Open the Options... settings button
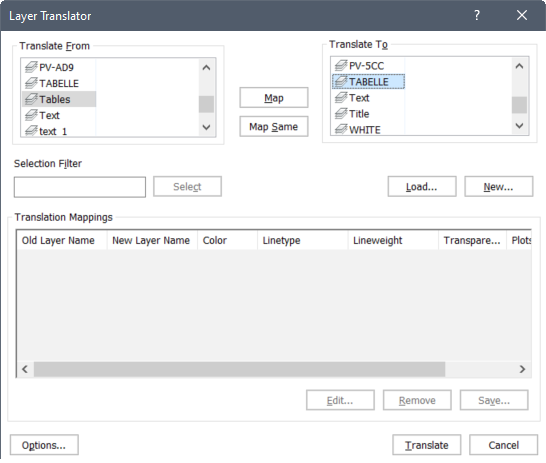This screenshot has height=463, width=546. click(x=44, y=445)
